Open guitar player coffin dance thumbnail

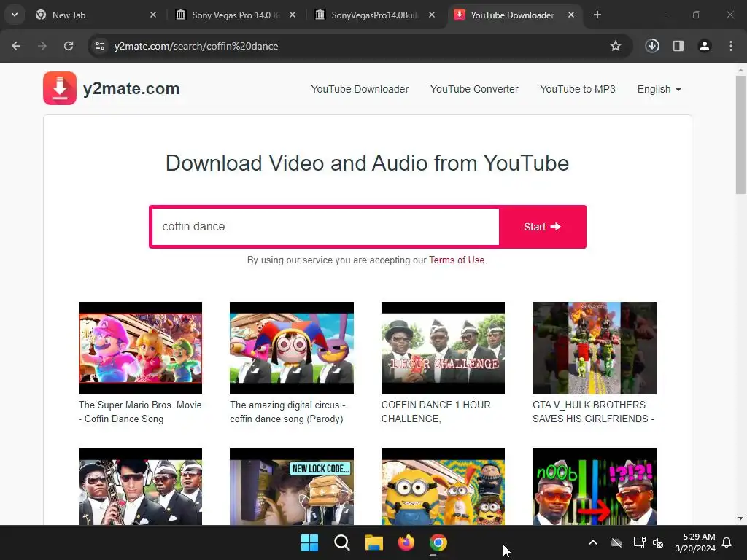[x=140, y=486]
